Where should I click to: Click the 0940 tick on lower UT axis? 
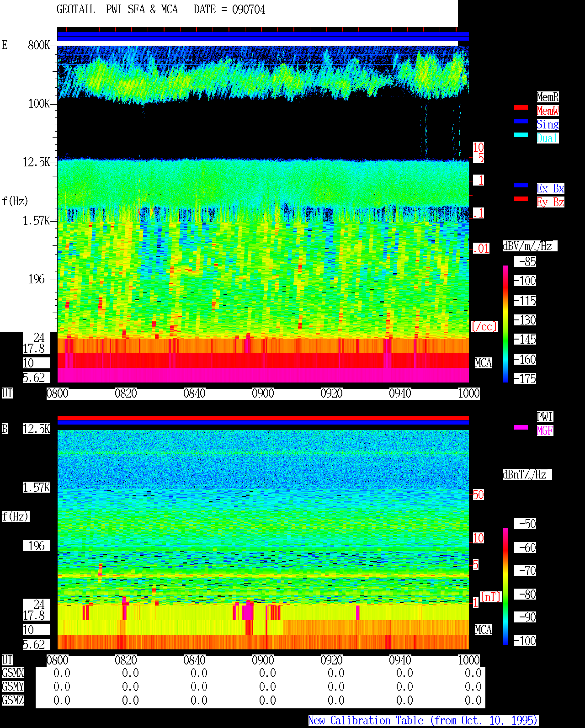(400, 660)
